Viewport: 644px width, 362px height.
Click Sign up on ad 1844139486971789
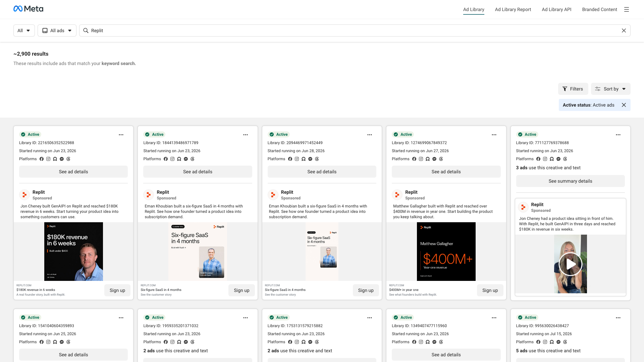[x=241, y=290]
